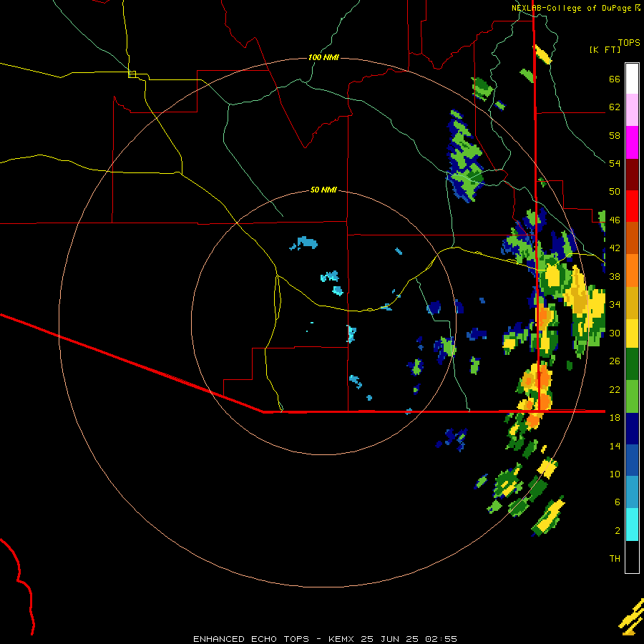644x644 pixels.
Task: Click the 58 value on the legend
Action: [615, 135]
